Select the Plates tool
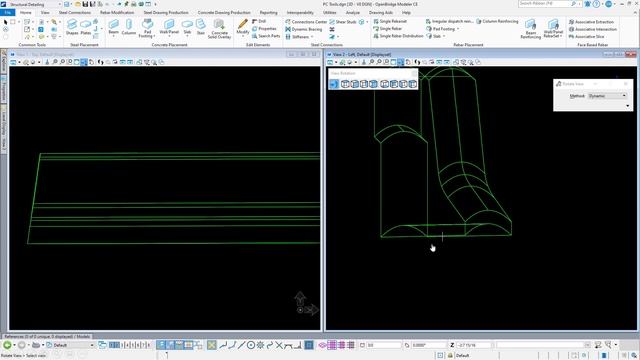Viewport: 640px width, 360px height. tap(86, 27)
